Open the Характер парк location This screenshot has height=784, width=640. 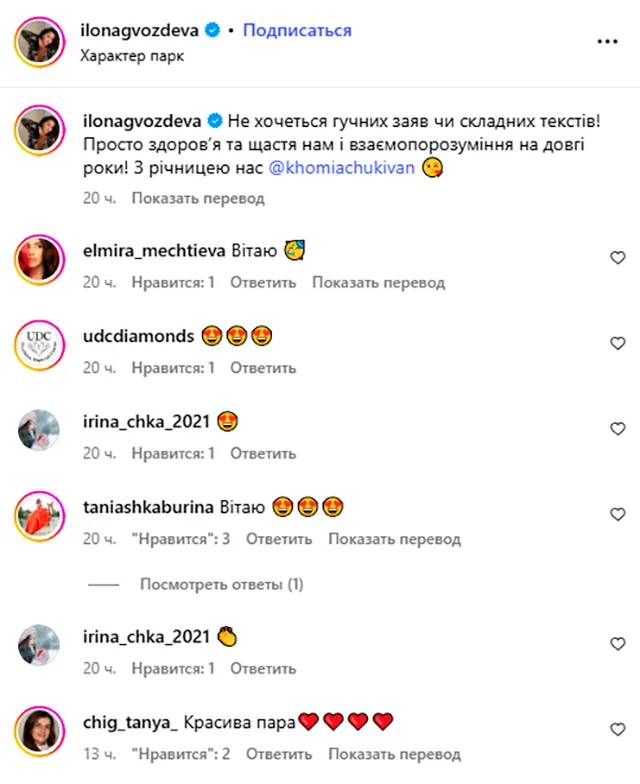click(x=132, y=56)
